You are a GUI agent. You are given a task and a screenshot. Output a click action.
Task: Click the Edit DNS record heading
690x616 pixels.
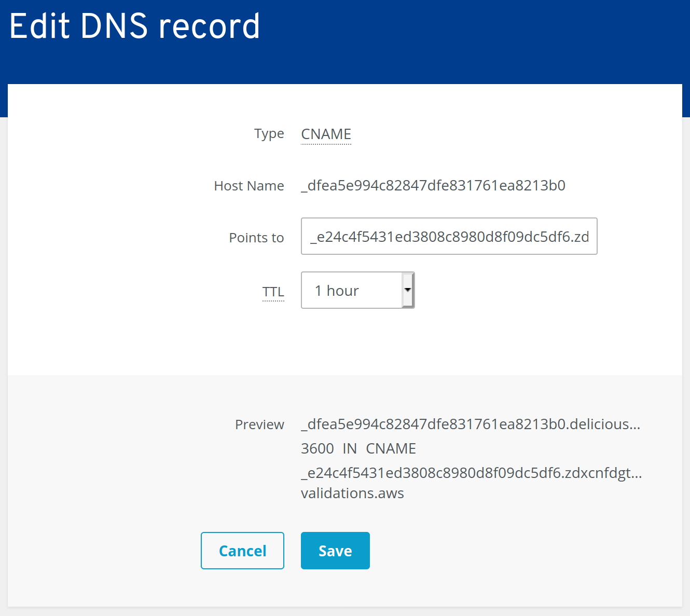click(x=135, y=26)
